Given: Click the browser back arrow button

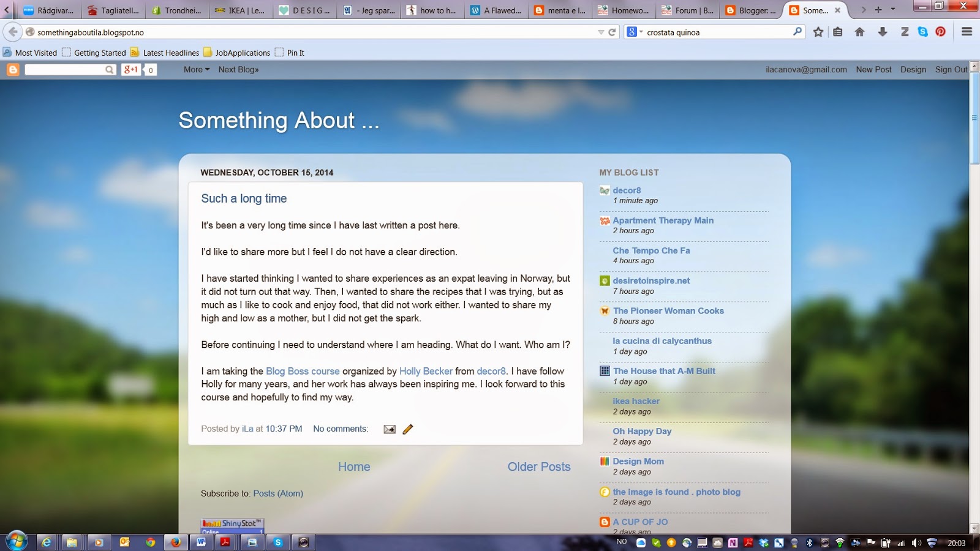Looking at the screenshot, I should tap(13, 32).
